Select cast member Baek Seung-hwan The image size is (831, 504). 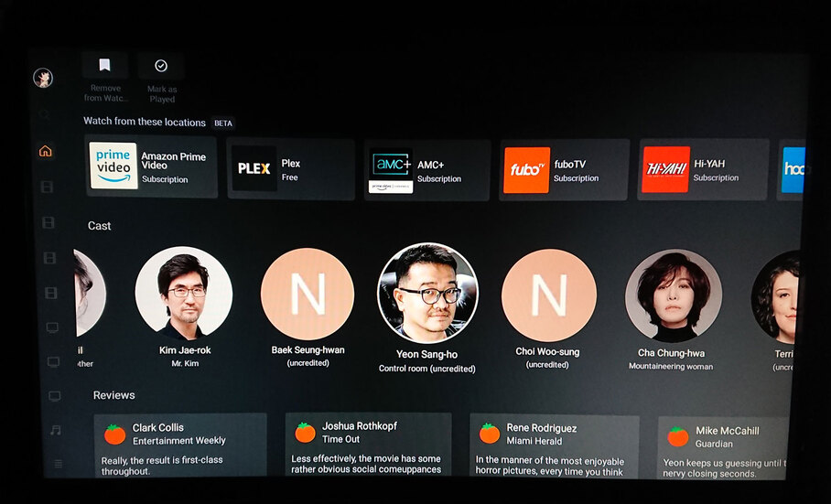coord(308,295)
